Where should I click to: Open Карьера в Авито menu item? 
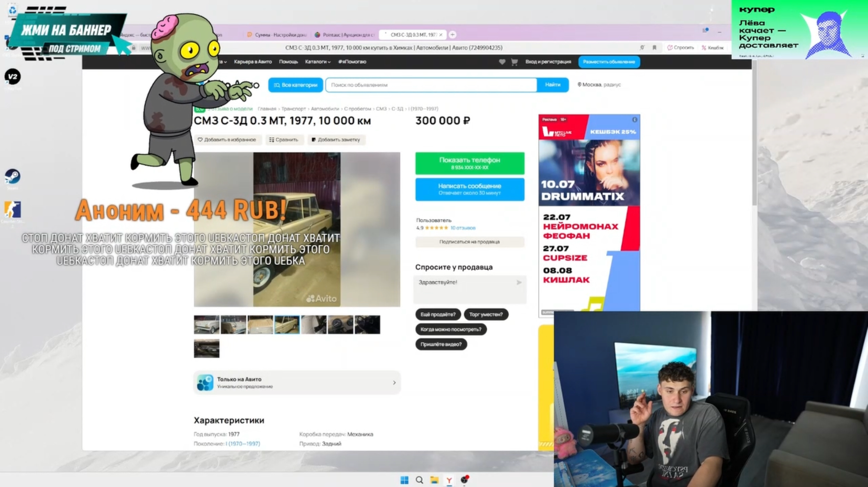(253, 62)
